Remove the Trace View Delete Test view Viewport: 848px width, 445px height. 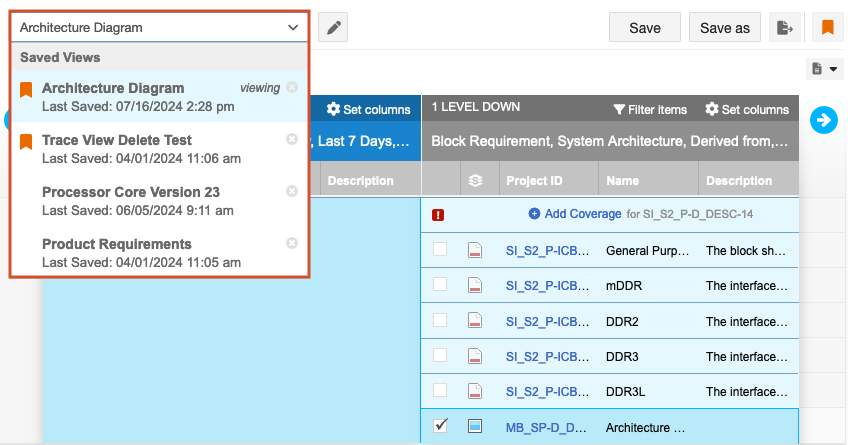(x=292, y=139)
